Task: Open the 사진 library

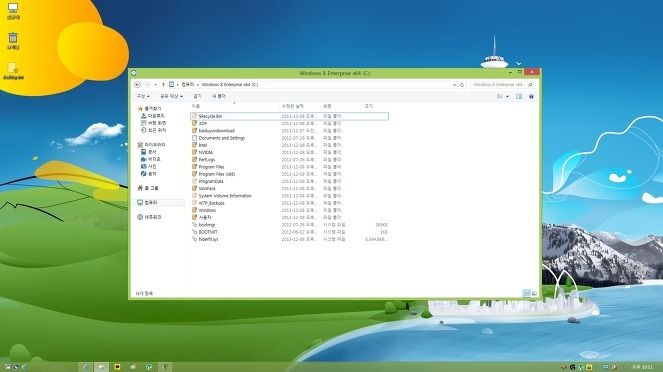Action: [149, 166]
